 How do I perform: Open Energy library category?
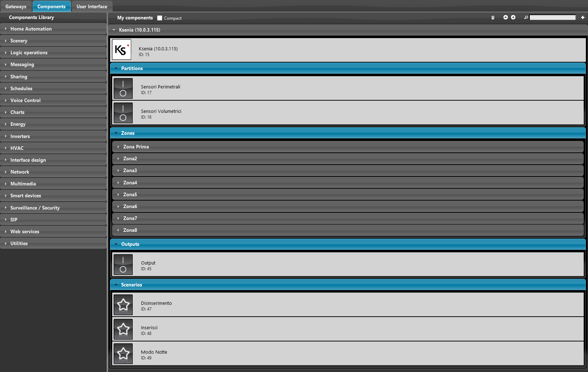point(53,124)
